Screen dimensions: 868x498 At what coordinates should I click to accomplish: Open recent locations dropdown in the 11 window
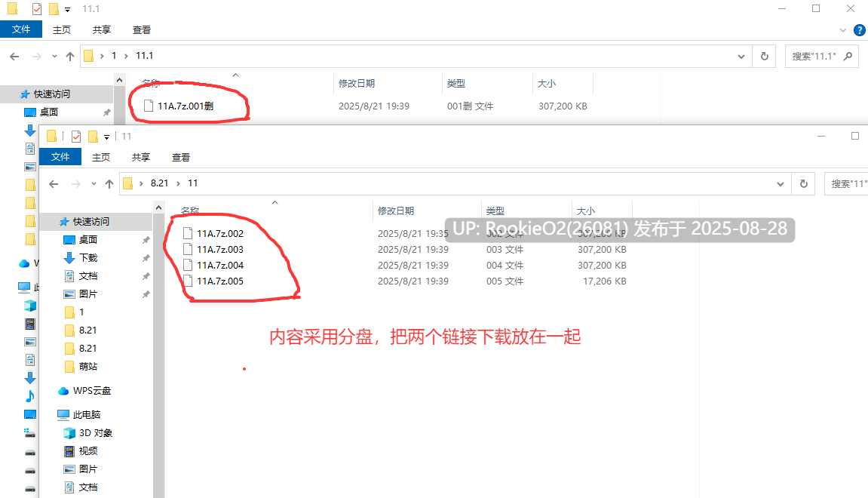[94, 184]
